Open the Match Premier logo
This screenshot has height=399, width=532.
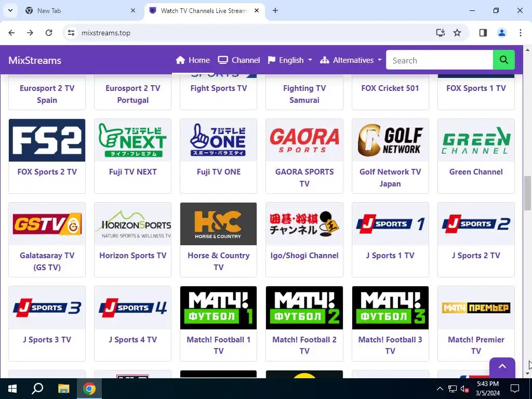[x=476, y=308]
